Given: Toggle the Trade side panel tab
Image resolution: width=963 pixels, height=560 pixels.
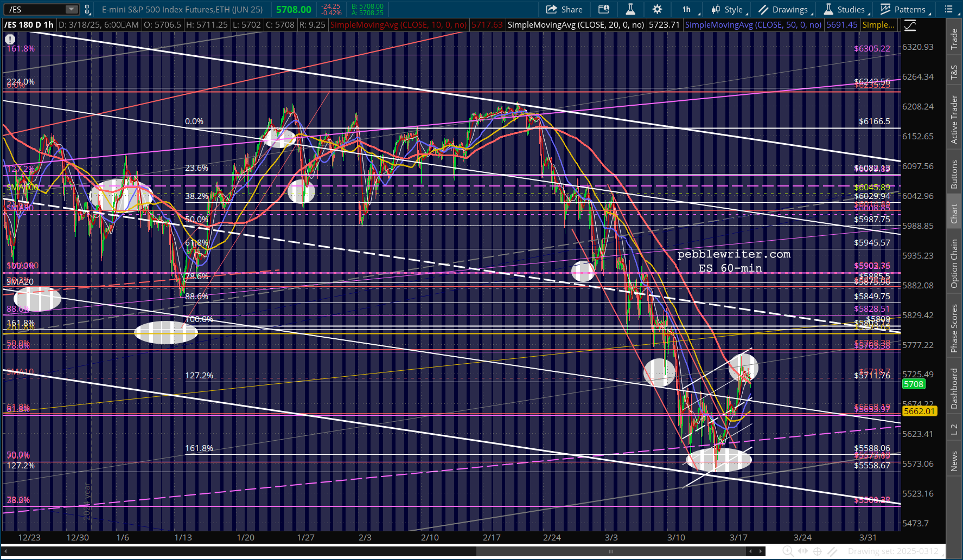Looking at the screenshot, I should (x=954, y=39).
